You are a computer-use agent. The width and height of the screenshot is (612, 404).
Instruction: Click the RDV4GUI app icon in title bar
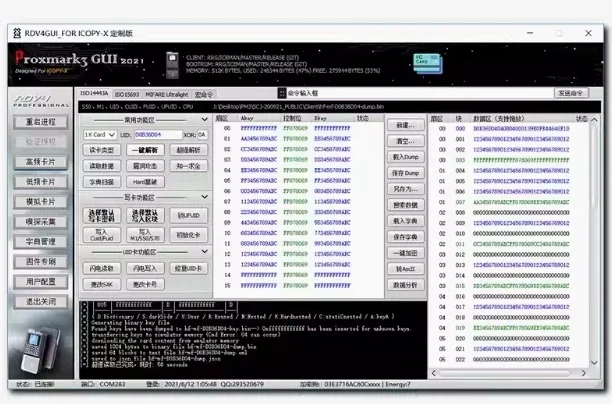(17, 33)
